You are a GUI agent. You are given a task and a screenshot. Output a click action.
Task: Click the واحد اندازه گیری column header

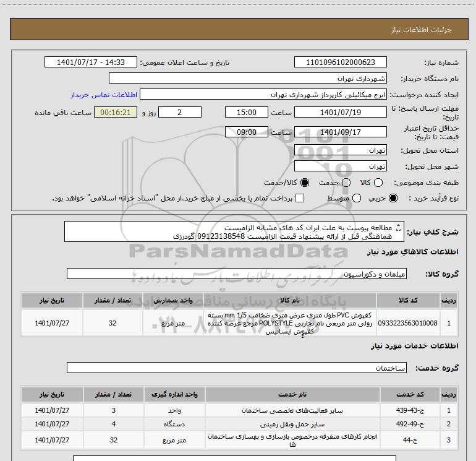point(174,394)
